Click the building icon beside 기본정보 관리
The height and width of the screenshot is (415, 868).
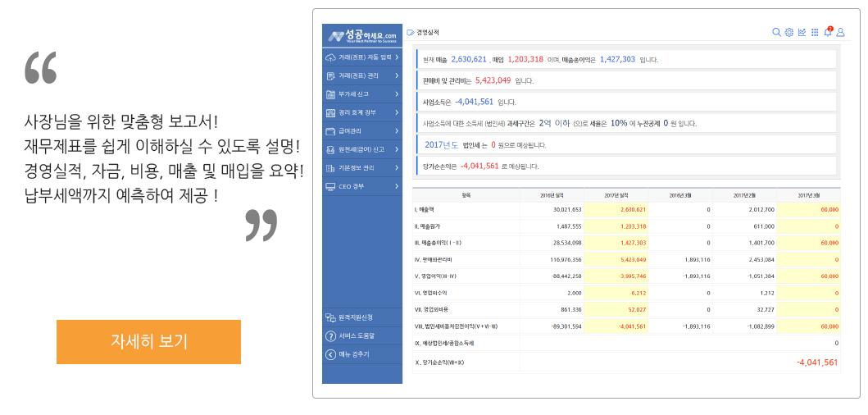click(330, 168)
